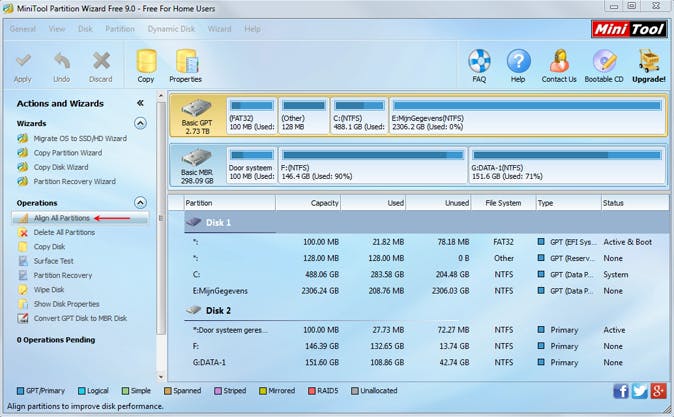Click the sidebar scrollbar down arrow
Screen dimensions: 674x417
click(x=161, y=377)
